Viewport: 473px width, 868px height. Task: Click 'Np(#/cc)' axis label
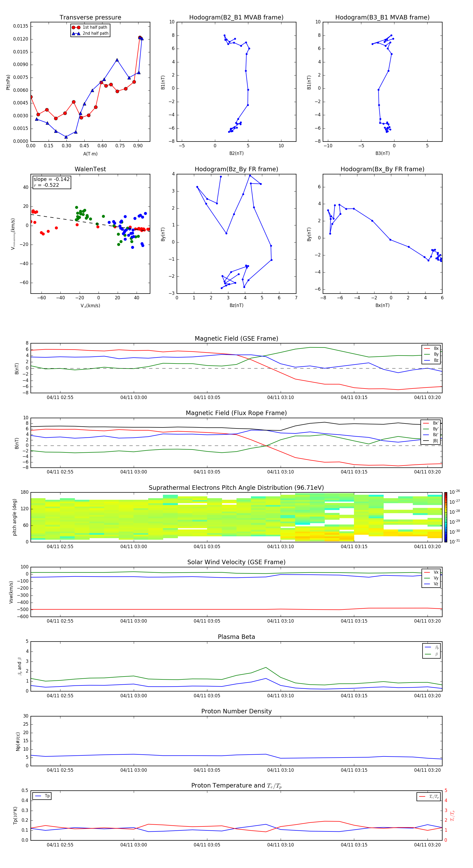(18, 741)
